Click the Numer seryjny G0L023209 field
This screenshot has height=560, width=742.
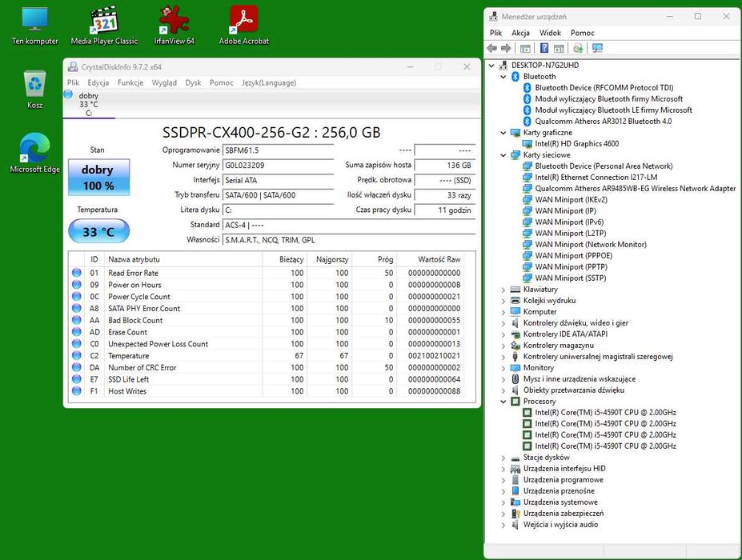[x=279, y=165]
